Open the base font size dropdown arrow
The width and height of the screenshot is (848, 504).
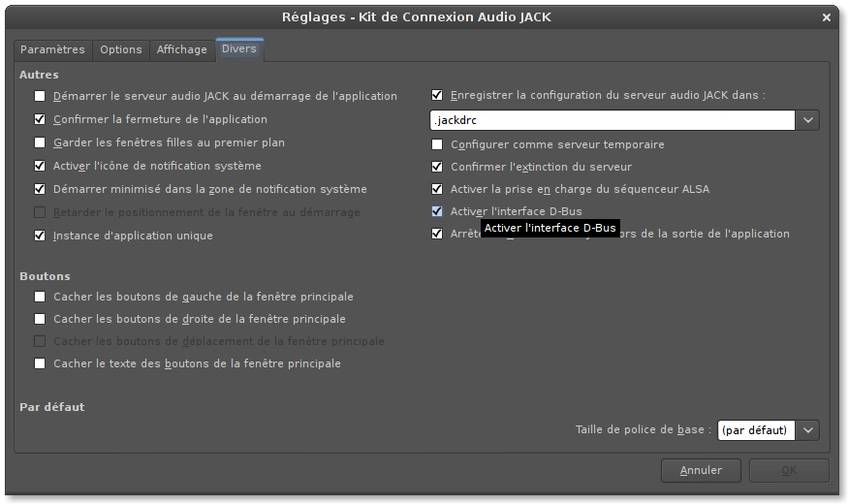point(807,430)
